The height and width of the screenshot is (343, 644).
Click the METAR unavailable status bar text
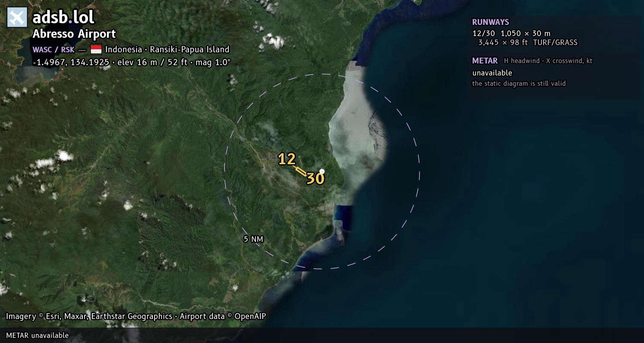pos(37,335)
